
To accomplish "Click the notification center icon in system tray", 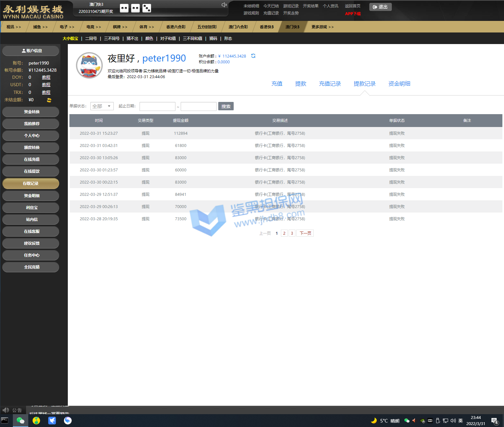I will 495,421.
